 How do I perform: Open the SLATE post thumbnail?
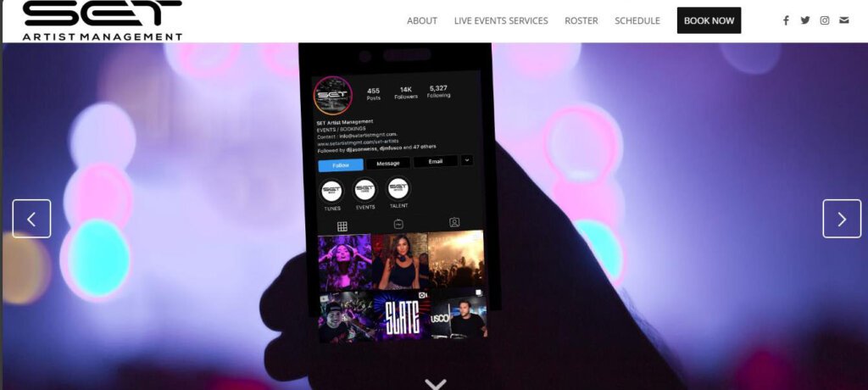pyautogui.click(x=403, y=315)
